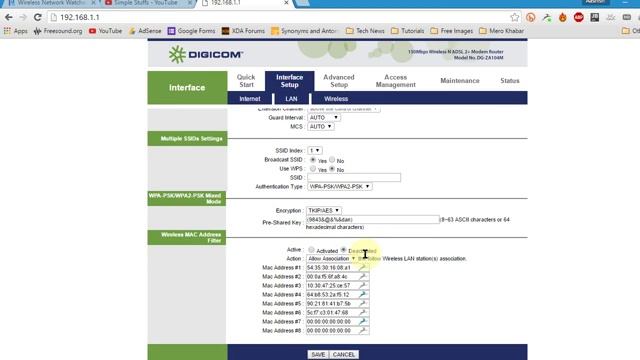Click the orange flame extension icon
This screenshot has width=640, height=360.
pos(563,18)
